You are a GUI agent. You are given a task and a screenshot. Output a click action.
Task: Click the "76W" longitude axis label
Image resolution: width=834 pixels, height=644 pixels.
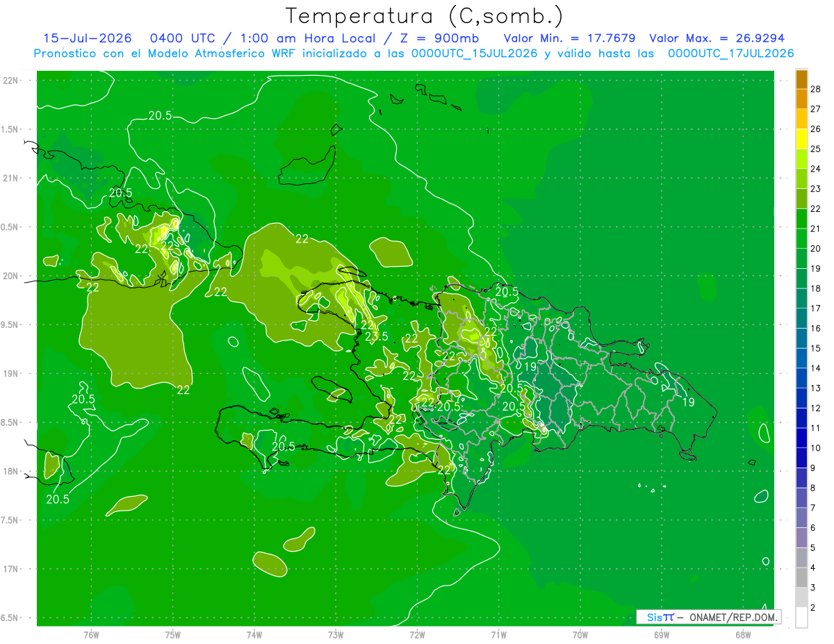[x=91, y=634]
